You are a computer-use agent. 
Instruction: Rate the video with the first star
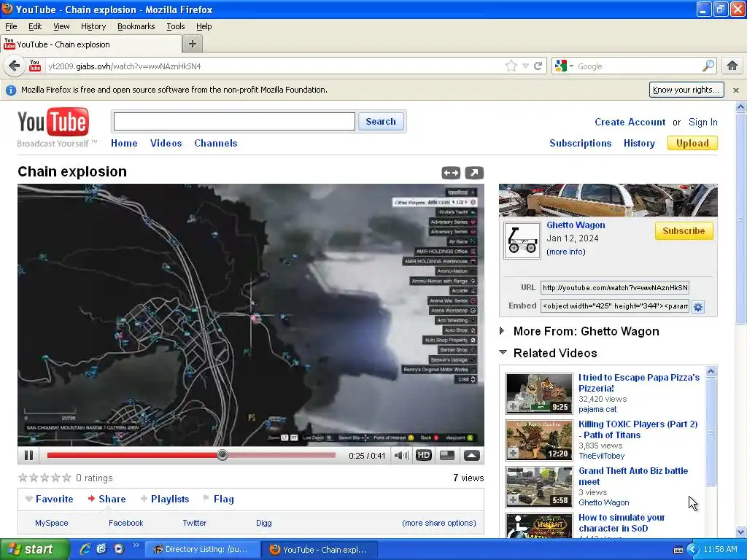(x=23, y=478)
